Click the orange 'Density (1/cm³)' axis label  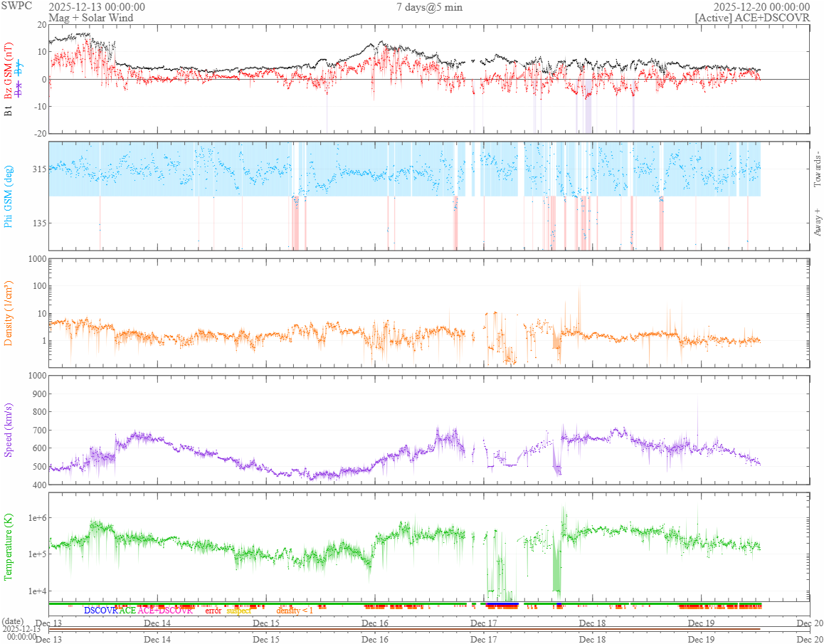(x=9, y=313)
